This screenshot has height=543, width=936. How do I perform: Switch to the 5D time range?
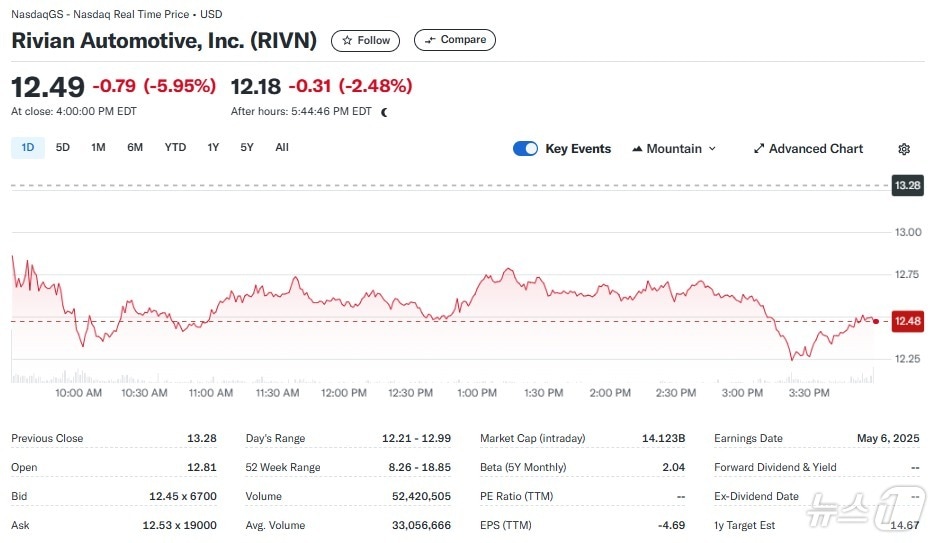[63, 148]
